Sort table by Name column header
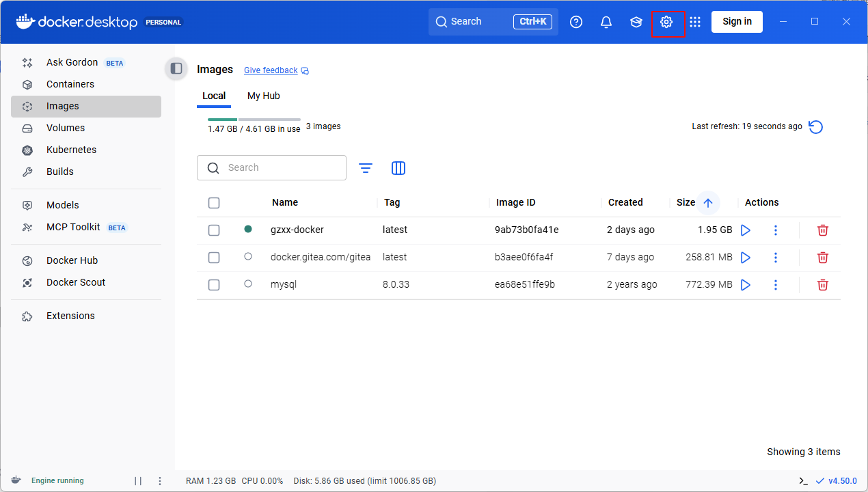868x492 pixels. coord(285,203)
